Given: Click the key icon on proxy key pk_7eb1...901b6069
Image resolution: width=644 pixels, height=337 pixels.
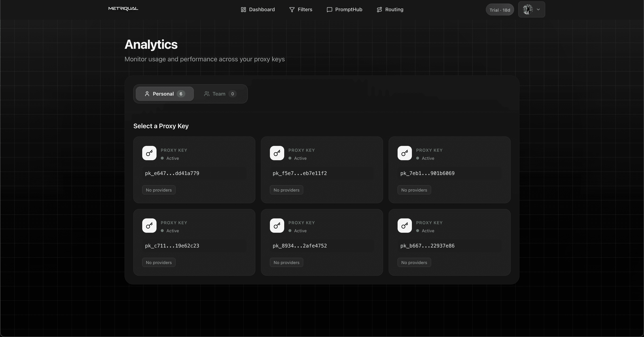Looking at the screenshot, I should coord(404,153).
